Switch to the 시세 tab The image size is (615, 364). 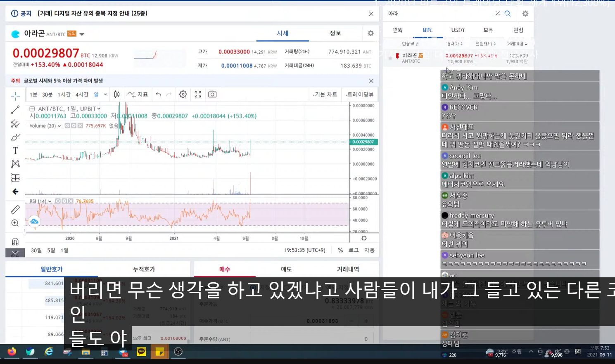click(283, 33)
